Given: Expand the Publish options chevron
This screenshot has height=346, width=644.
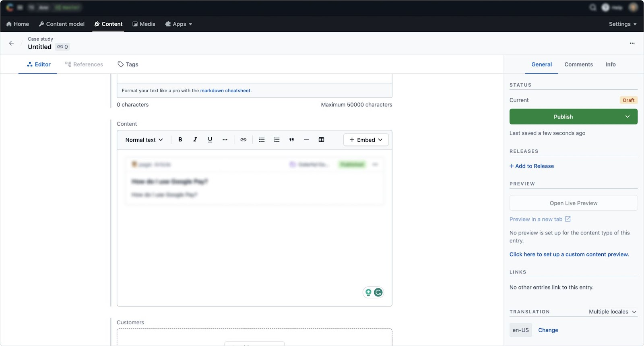Looking at the screenshot, I should pos(627,117).
